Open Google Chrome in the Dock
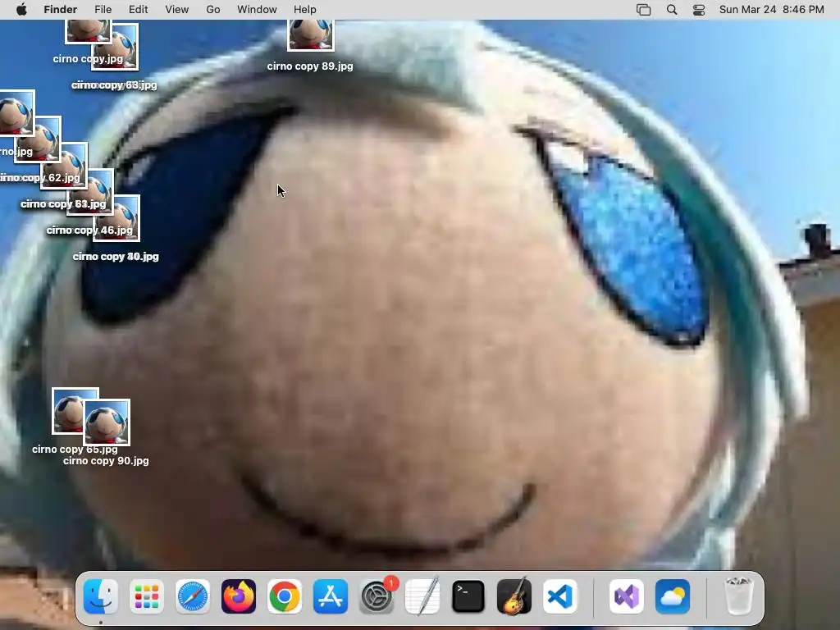Image resolution: width=840 pixels, height=630 pixels. coord(285,596)
